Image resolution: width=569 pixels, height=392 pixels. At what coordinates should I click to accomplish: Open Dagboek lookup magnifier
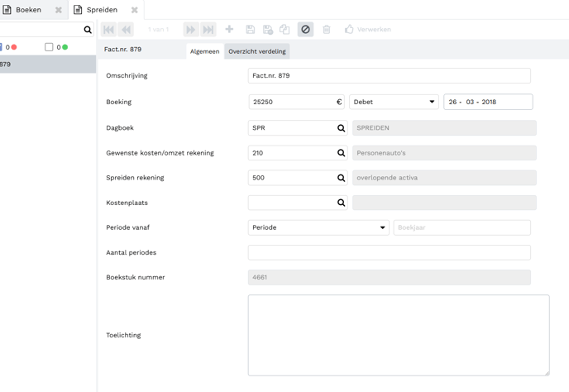click(341, 127)
